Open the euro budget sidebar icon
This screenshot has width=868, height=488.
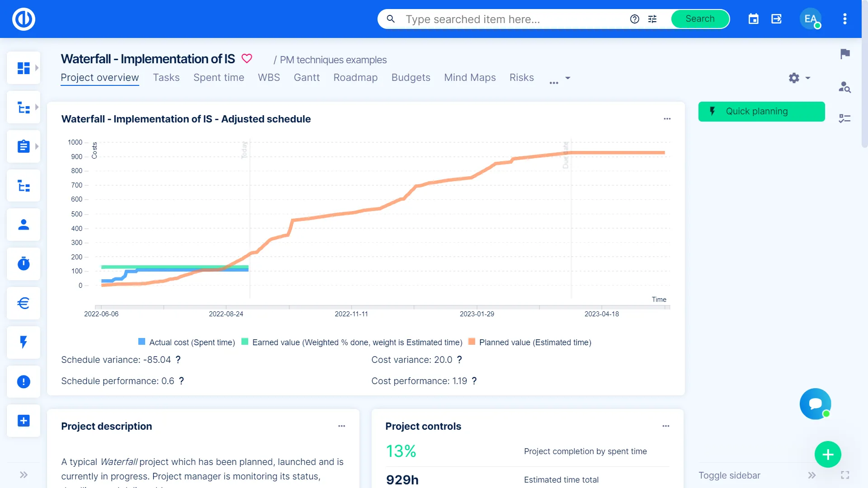click(24, 303)
